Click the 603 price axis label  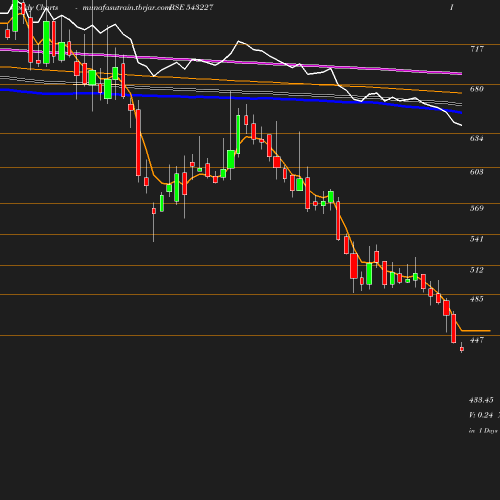click(x=477, y=172)
